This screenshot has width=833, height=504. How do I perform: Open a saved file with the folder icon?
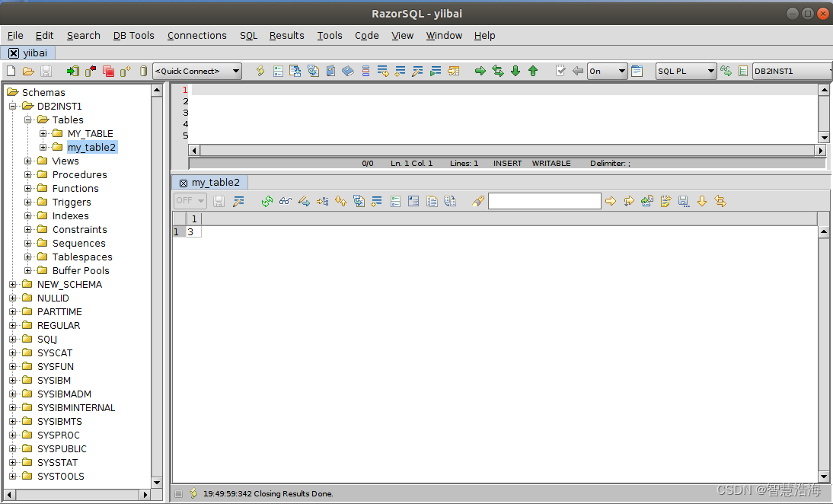click(29, 71)
